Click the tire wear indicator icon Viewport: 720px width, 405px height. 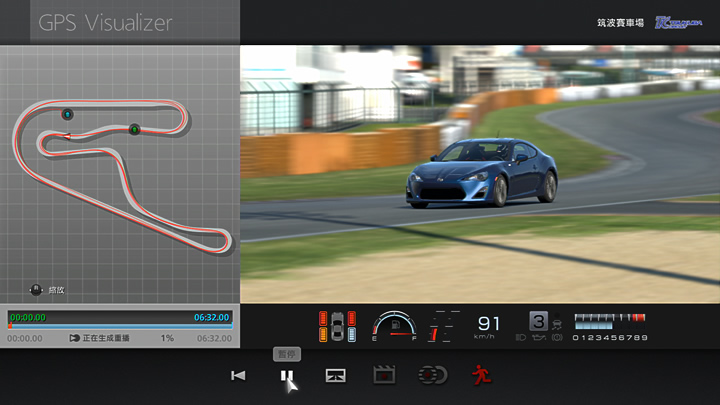(337, 326)
